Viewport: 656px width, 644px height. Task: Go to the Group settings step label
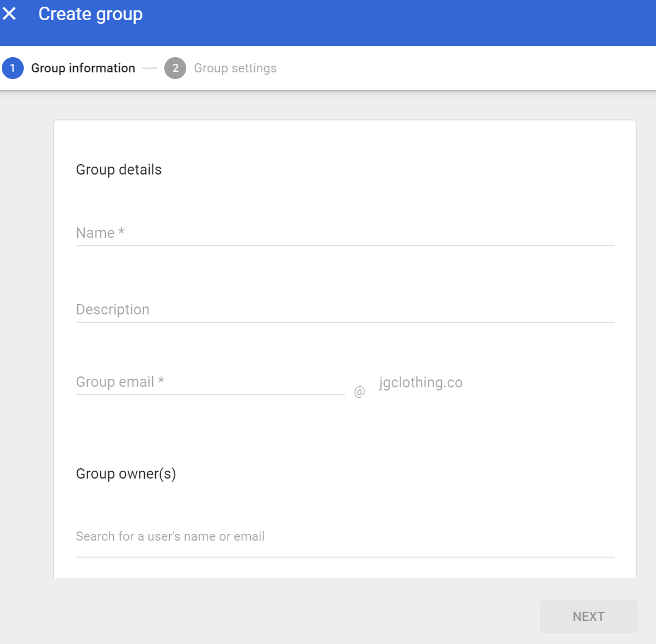pos(235,68)
